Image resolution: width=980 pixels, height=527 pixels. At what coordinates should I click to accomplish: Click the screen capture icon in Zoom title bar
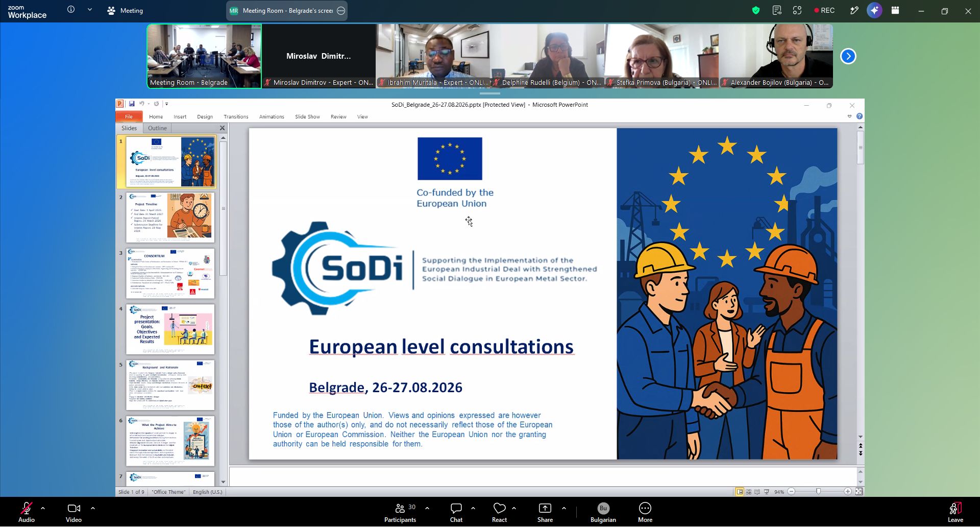coord(797,10)
